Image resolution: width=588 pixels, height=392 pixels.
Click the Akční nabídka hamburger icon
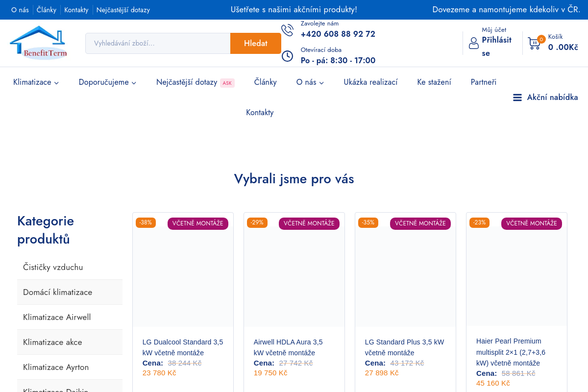[517, 98]
